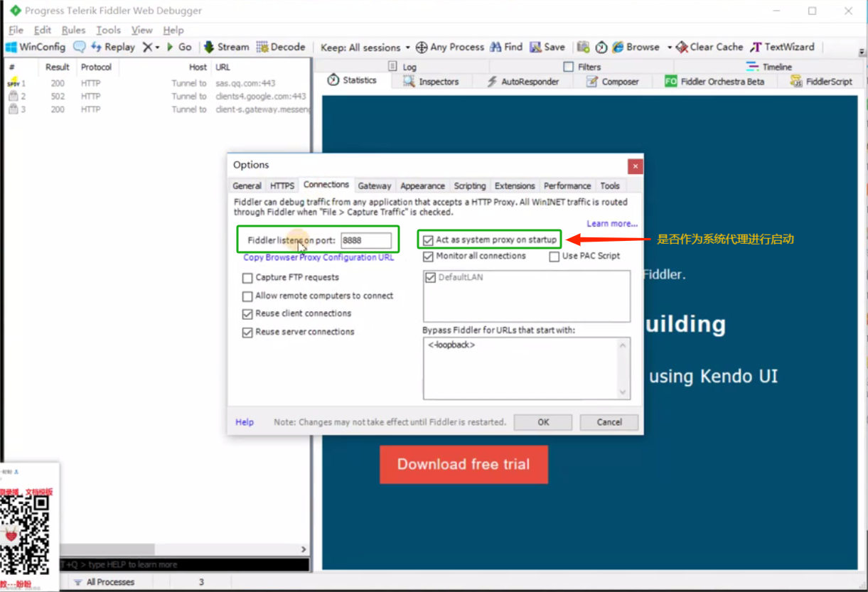Click the Any Process target icon

coord(422,47)
